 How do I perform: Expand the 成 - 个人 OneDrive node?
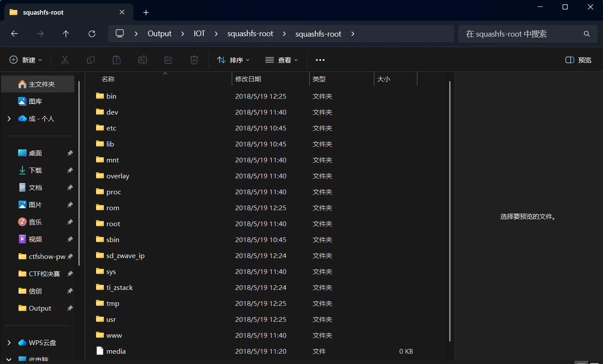point(9,118)
